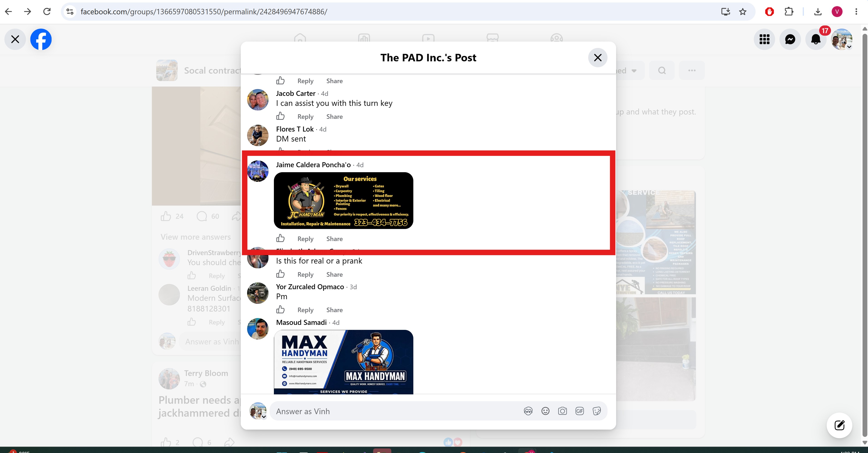Open the group's three-dot more options
Viewport: 868px width, 453px height.
tap(692, 70)
